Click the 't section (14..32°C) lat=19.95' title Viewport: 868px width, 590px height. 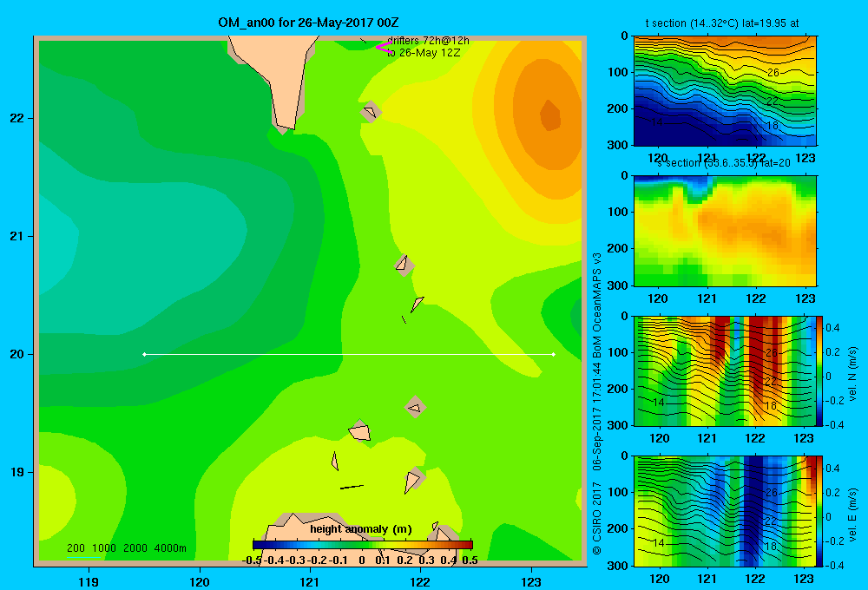point(722,23)
